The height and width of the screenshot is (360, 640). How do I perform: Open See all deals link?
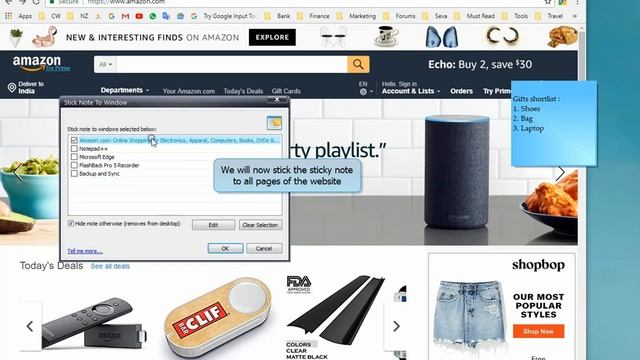click(x=110, y=266)
